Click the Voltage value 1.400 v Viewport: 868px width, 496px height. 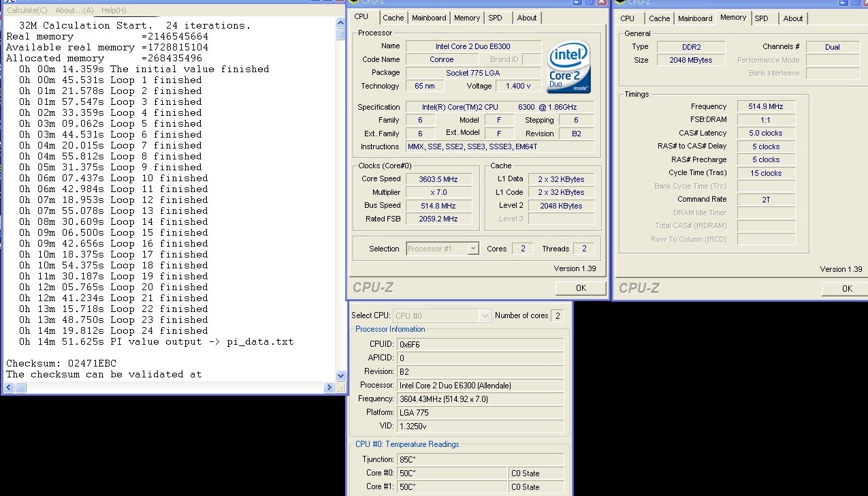point(519,86)
